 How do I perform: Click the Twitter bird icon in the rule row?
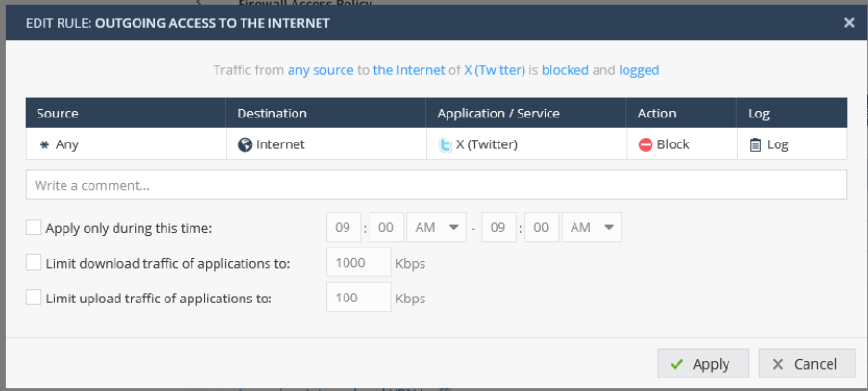(445, 145)
